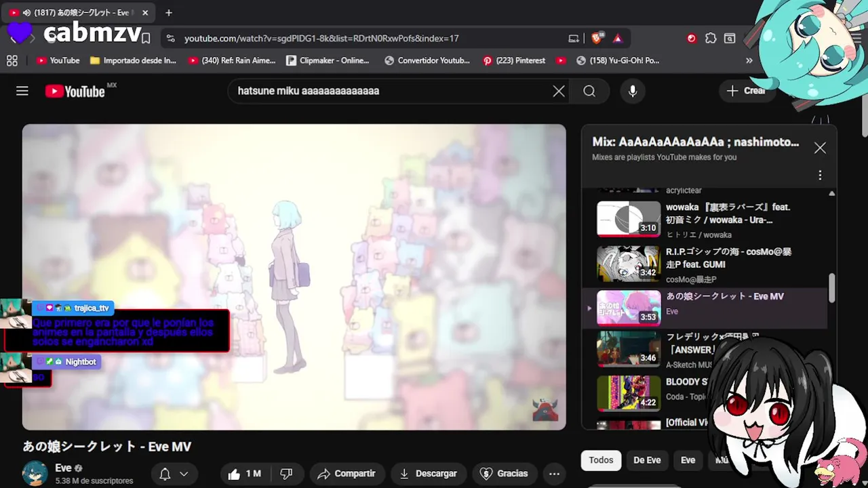868x488 pixels.
Task: View site information icon in address bar
Action: pos(170,39)
